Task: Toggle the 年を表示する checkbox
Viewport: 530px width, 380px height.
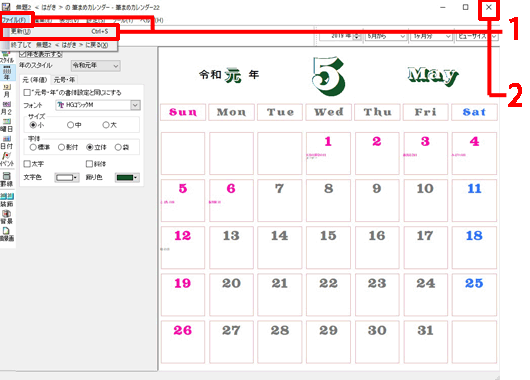Action: tap(23, 54)
